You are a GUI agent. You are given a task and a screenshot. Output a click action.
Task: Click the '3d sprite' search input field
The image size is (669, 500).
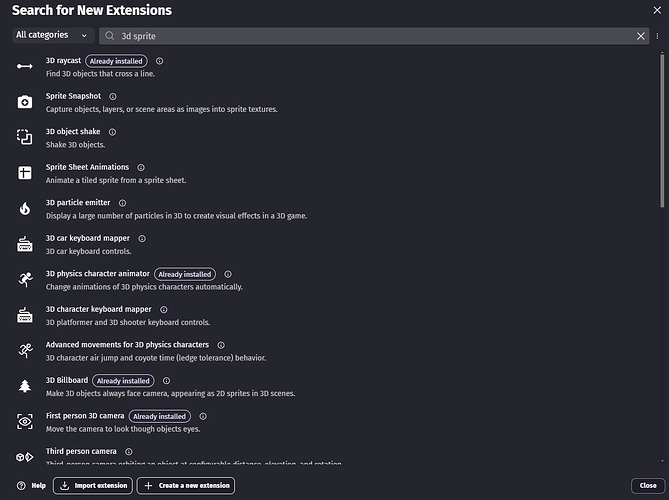(370, 36)
